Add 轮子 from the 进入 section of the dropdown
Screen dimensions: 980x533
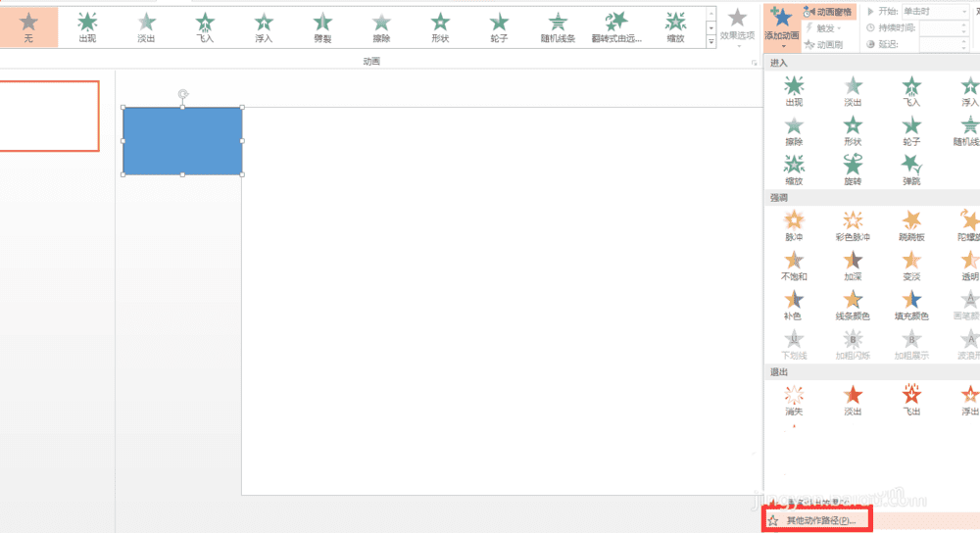click(x=911, y=130)
